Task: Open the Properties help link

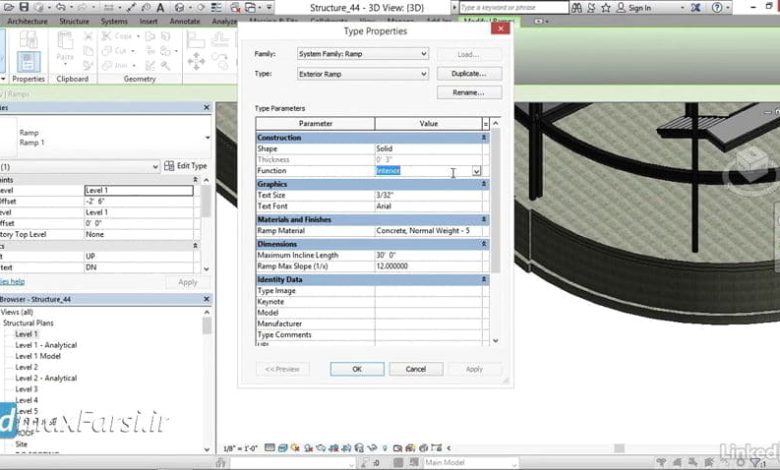Action: pyautogui.click(x=12, y=282)
